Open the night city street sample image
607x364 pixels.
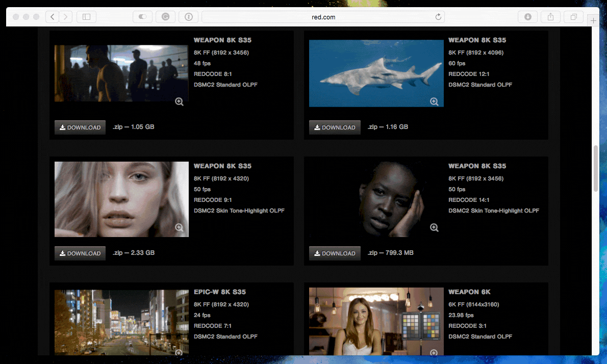click(x=121, y=323)
